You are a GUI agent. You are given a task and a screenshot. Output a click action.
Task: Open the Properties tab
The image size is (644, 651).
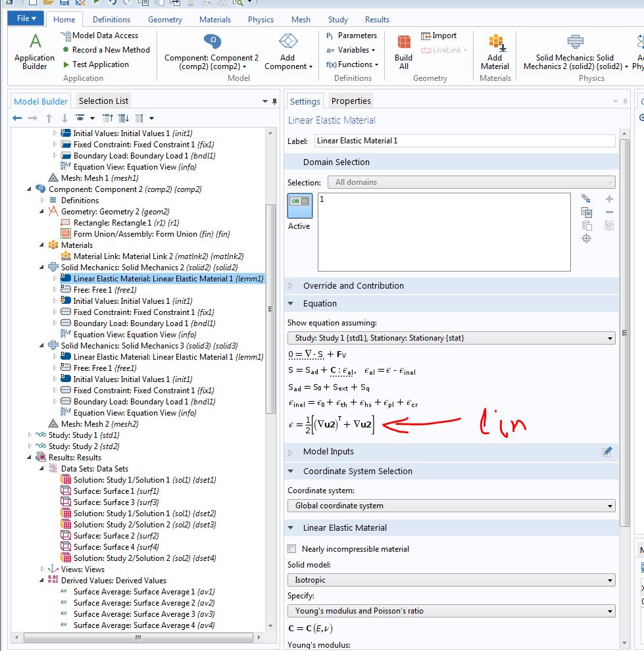click(x=351, y=101)
